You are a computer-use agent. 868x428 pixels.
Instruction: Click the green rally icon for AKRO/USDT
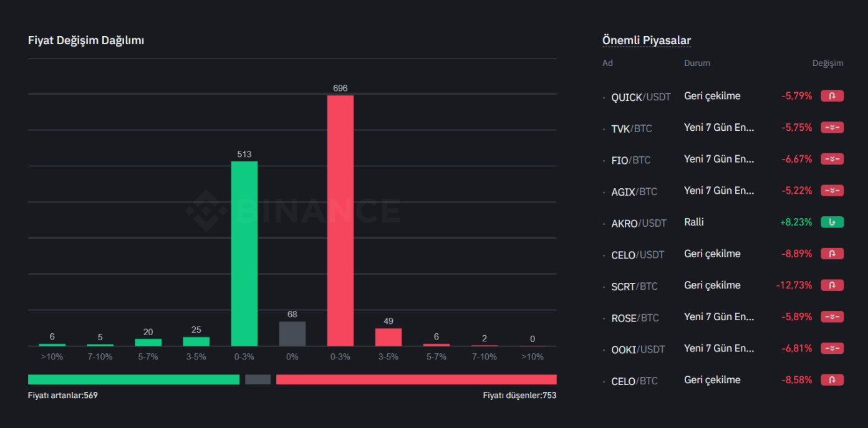(832, 222)
